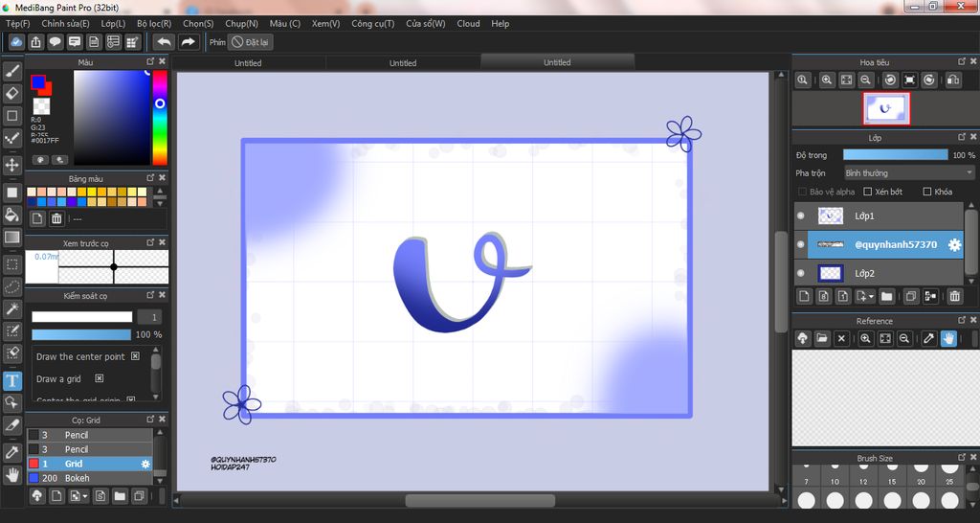Viewport: 980px width, 523px height.
Task: Hide the Lớp1 layer
Action: click(x=801, y=216)
